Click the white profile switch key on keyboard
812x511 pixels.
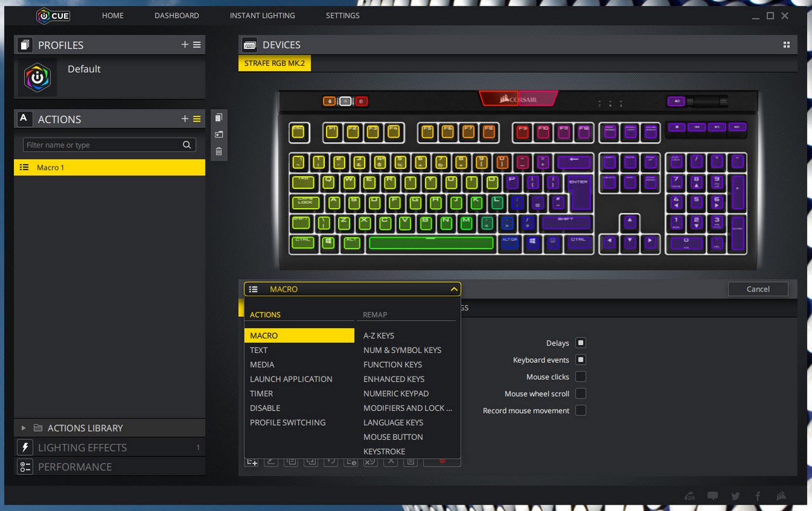pyautogui.click(x=345, y=101)
